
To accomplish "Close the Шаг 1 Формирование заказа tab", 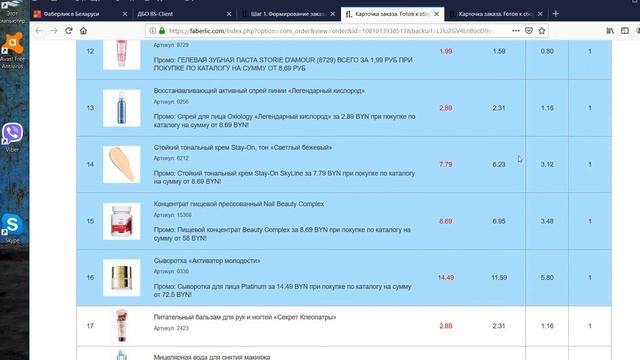I will (333, 14).
